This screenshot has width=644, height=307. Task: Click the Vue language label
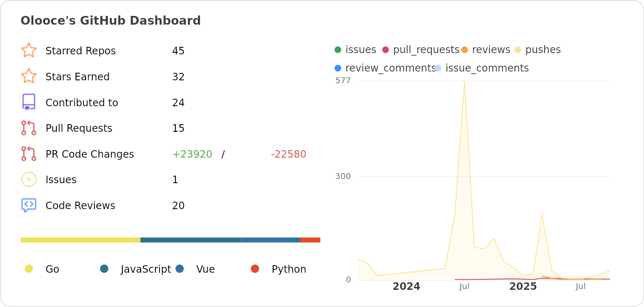[205, 269]
